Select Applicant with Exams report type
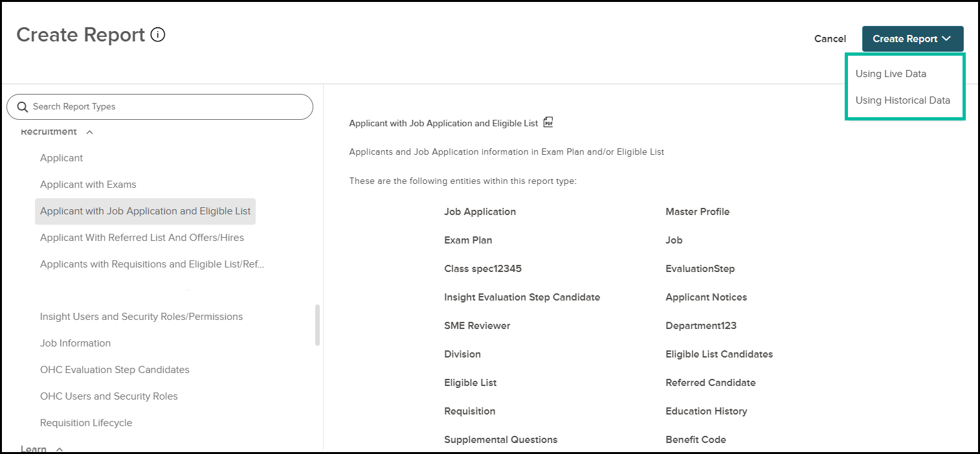980x454 pixels. click(x=88, y=185)
